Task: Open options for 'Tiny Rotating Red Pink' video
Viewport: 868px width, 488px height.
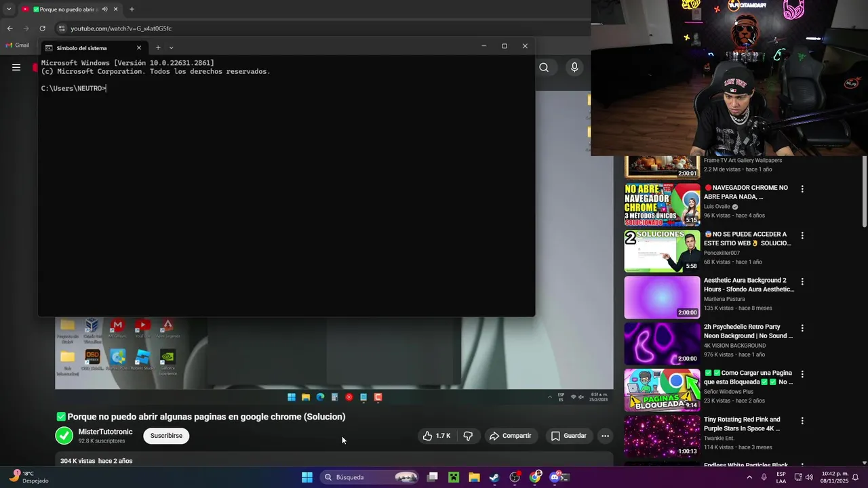Action: pyautogui.click(x=802, y=420)
